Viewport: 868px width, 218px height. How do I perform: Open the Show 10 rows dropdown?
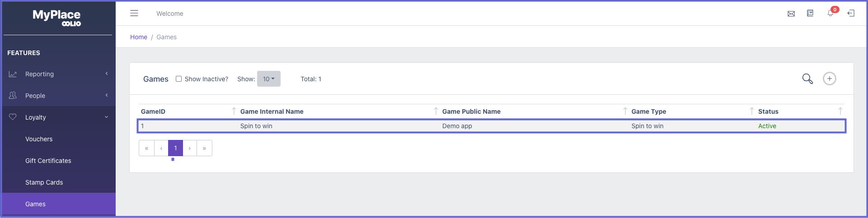pyautogui.click(x=269, y=79)
